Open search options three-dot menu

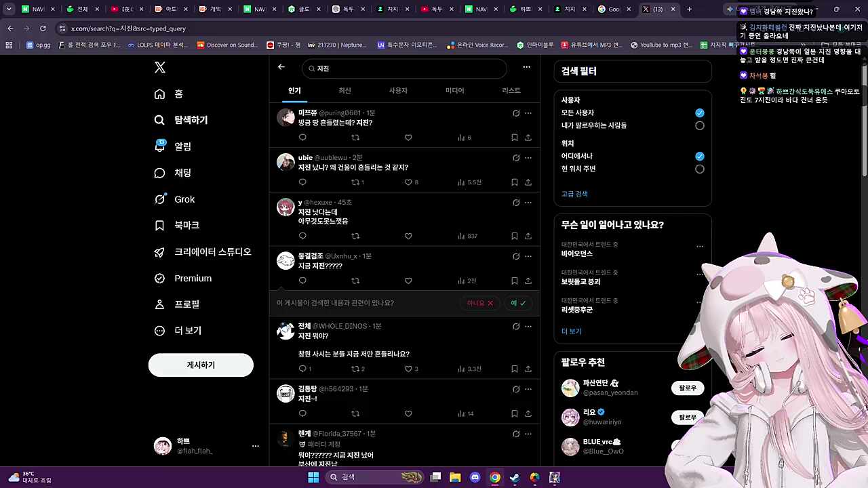(526, 67)
